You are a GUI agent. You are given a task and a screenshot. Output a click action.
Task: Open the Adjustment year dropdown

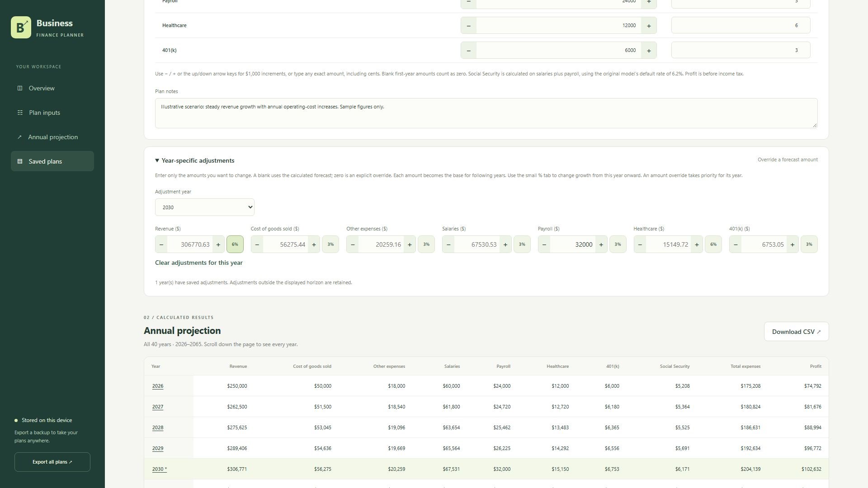coord(205,207)
